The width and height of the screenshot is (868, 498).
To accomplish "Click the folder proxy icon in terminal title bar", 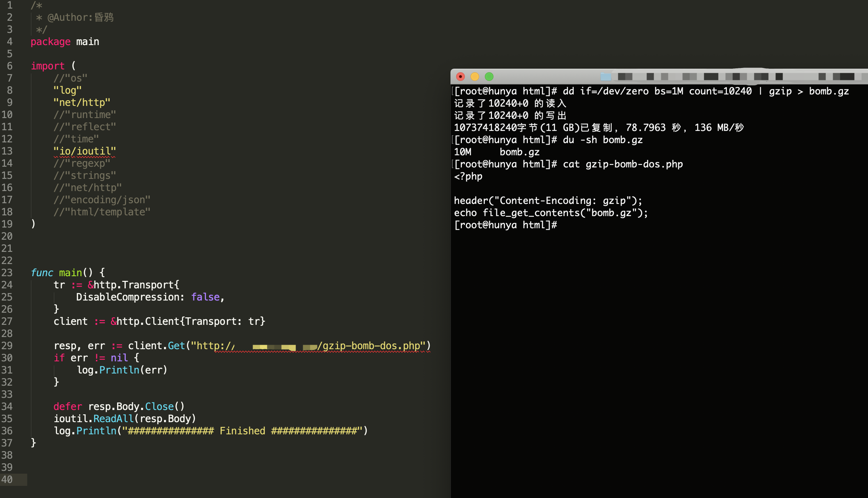I will point(606,77).
